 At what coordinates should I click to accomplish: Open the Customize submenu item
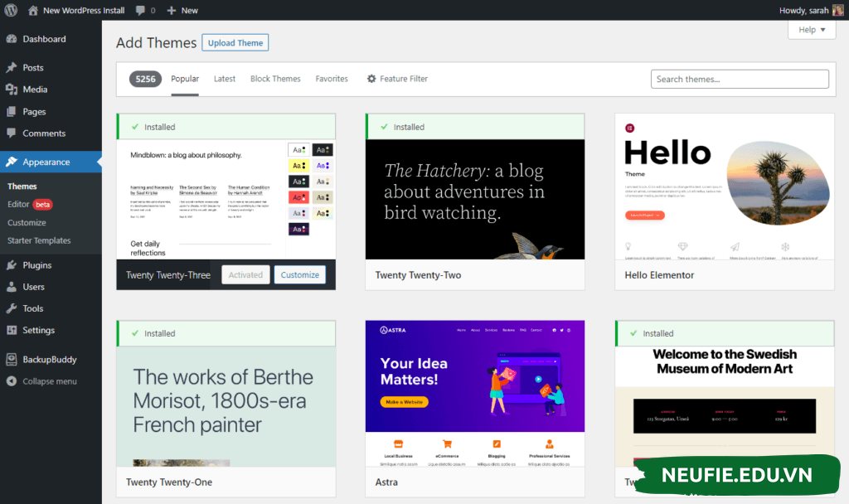[x=27, y=222]
